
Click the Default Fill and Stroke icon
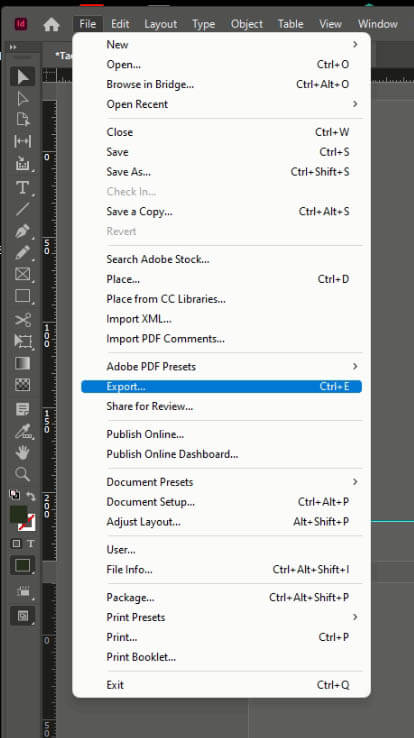[x=15, y=495]
